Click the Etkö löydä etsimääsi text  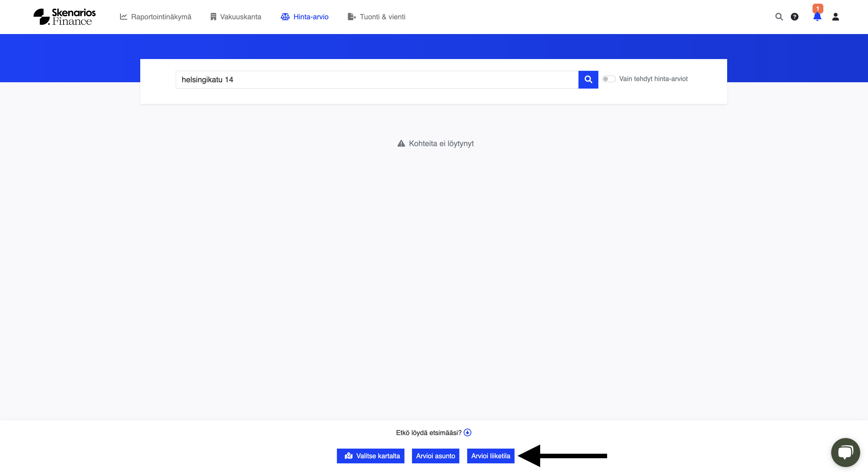[428, 433]
